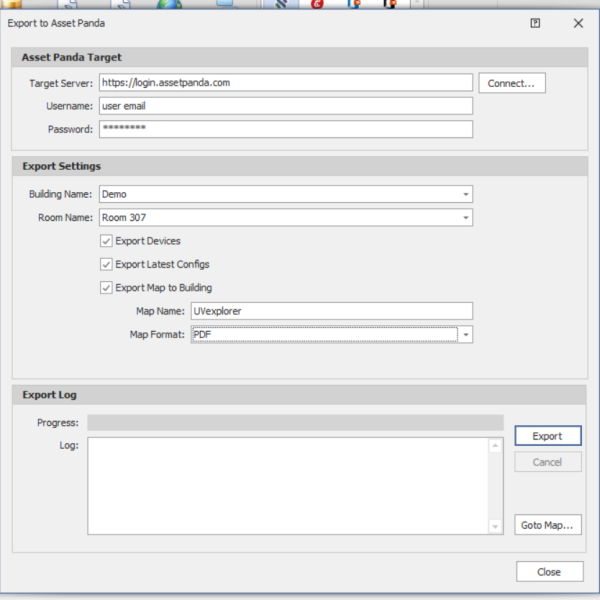Viewport: 600px width, 600px height.
Task: Click the 'Progress:' label
Action: coord(58,423)
